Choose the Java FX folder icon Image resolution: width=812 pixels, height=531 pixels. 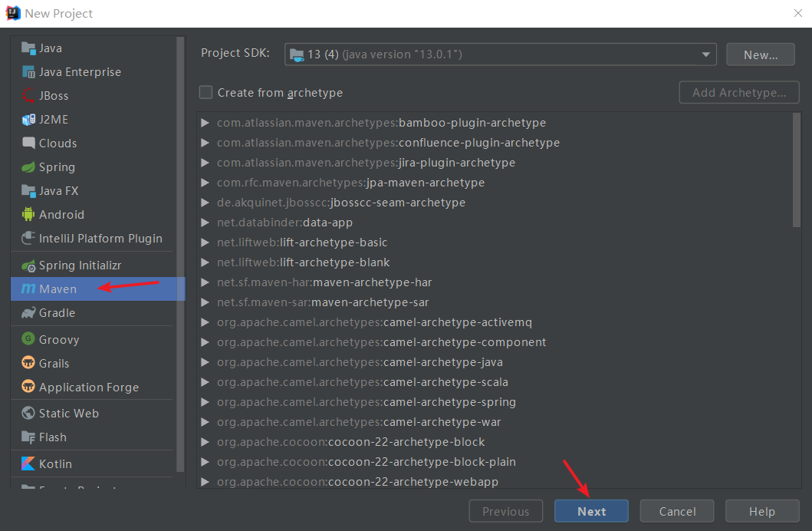(x=28, y=190)
